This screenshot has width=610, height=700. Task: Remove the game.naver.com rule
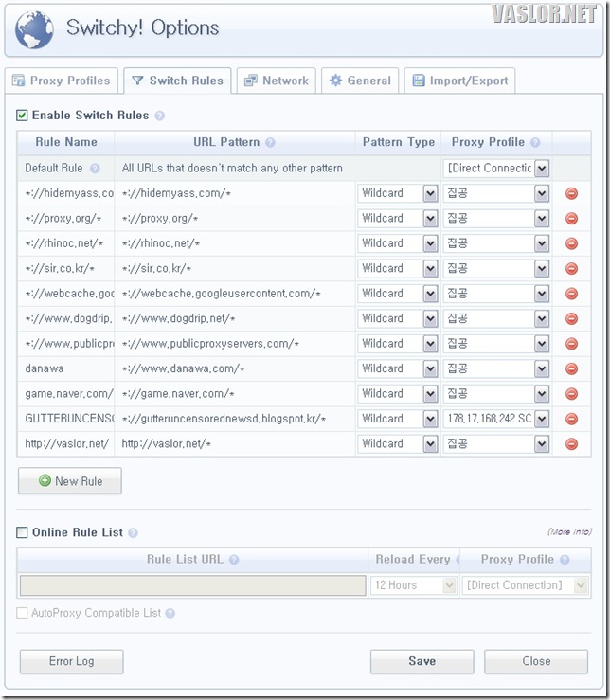coord(571,393)
